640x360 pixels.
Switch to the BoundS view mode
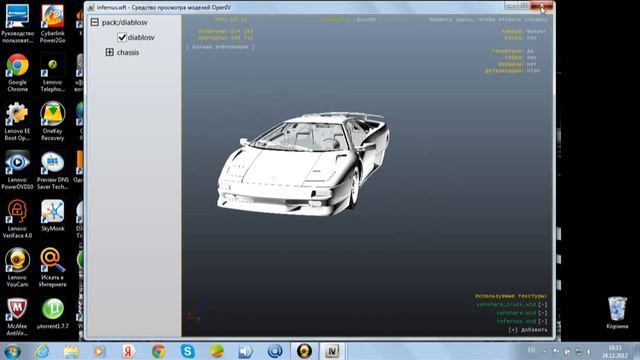click(x=366, y=19)
